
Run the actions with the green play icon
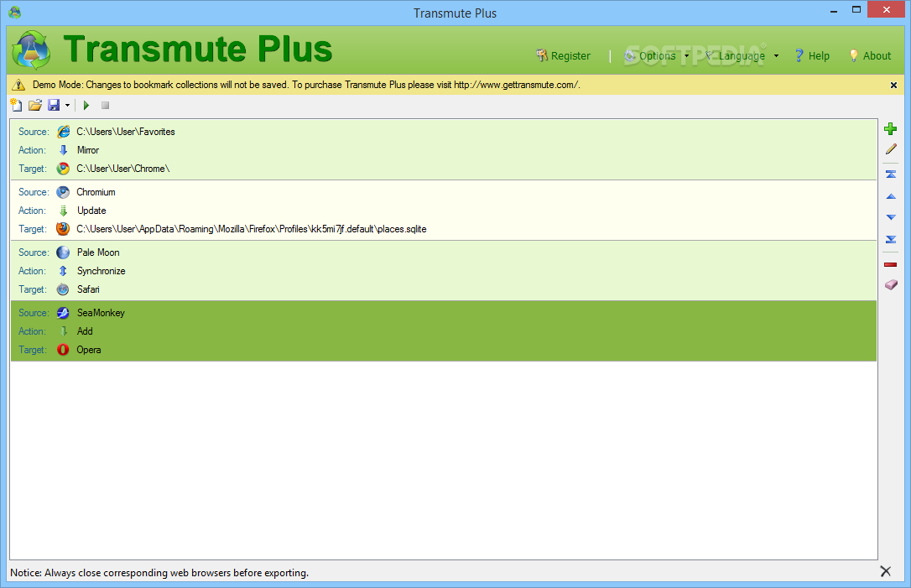(86, 105)
